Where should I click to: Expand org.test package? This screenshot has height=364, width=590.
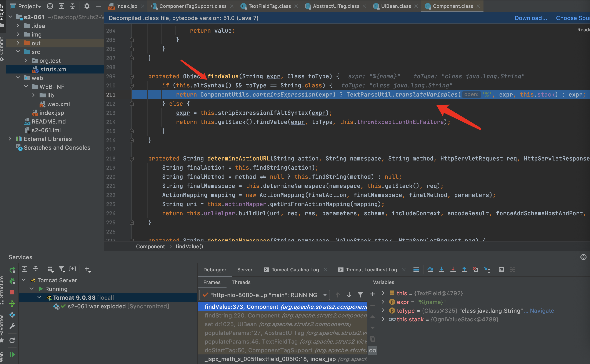click(26, 60)
